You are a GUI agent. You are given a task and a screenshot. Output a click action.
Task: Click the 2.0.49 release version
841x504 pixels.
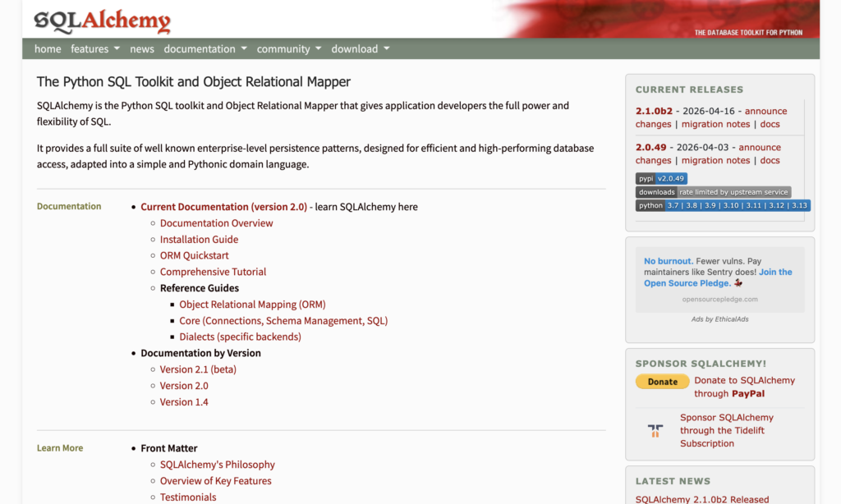pyautogui.click(x=650, y=147)
